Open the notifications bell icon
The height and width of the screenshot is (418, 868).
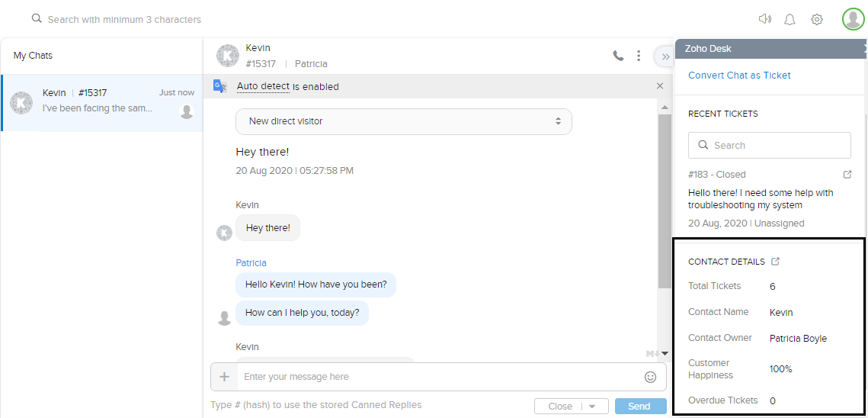pyautogui.click(x=790, y=19)
